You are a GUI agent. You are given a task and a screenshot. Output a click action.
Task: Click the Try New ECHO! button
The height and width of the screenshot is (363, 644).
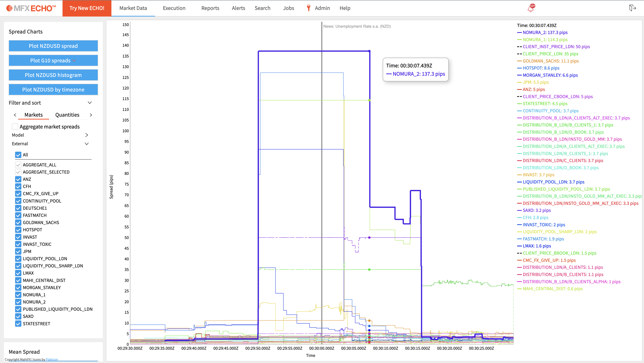pyautogui.click(x=87, y=8)
